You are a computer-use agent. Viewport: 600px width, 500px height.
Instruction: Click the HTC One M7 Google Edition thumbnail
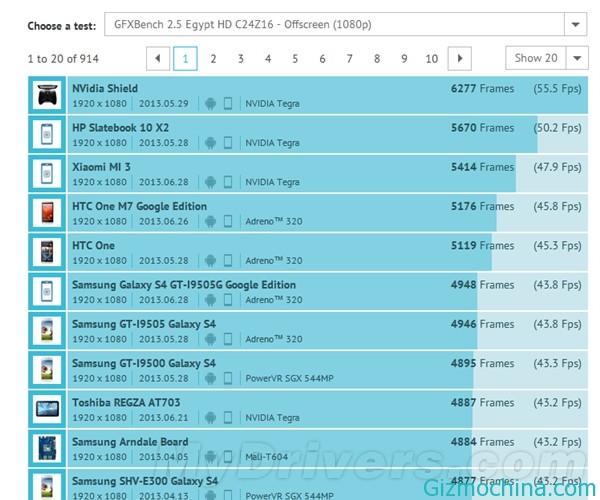coord(47,213)
